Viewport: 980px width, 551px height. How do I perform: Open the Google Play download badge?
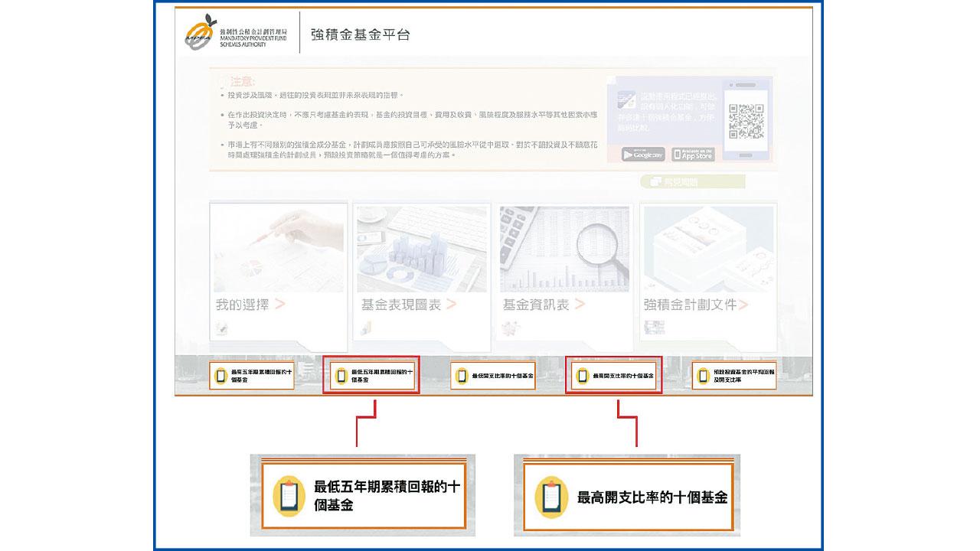click(x=643, y=154)
